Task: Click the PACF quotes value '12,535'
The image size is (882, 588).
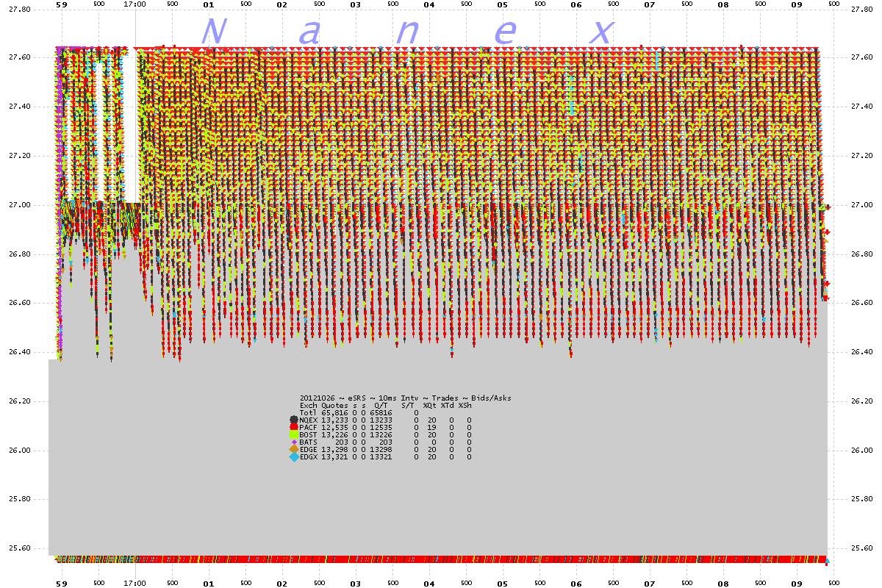Action: 334,427
